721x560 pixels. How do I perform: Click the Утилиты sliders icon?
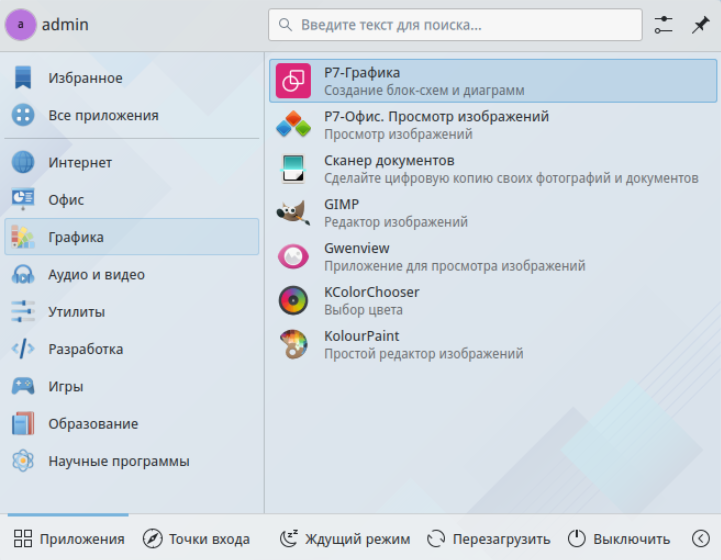click(x=23, y=311)
